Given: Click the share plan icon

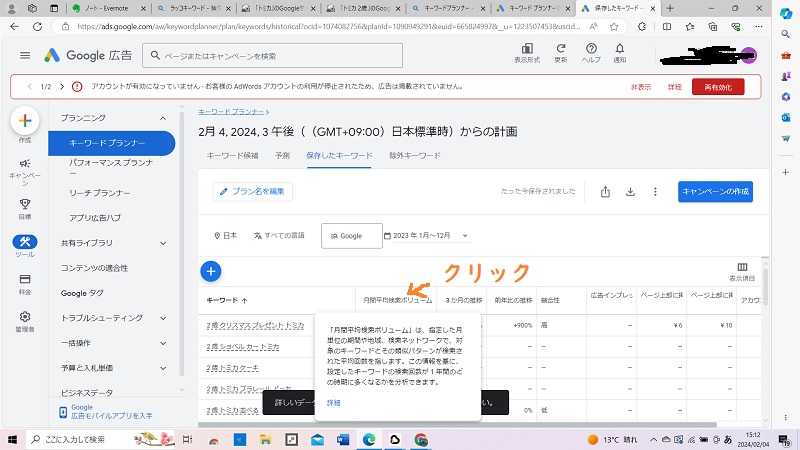Looking at the screenshot, I should click(x=605, y=192).
